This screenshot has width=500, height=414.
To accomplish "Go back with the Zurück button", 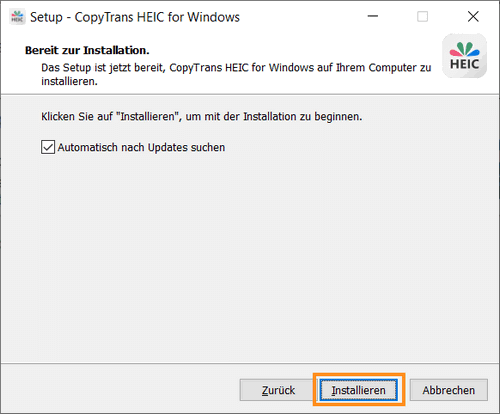I will click(x=278, y=390).
